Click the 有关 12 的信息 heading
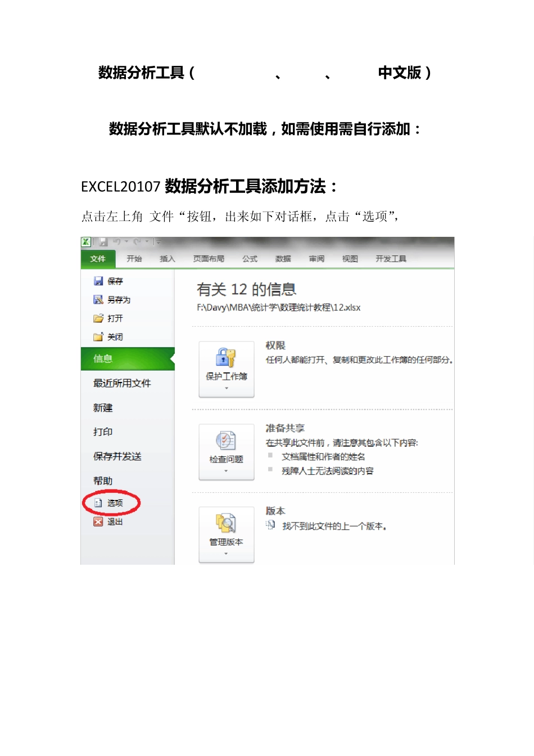 [247, 290]
